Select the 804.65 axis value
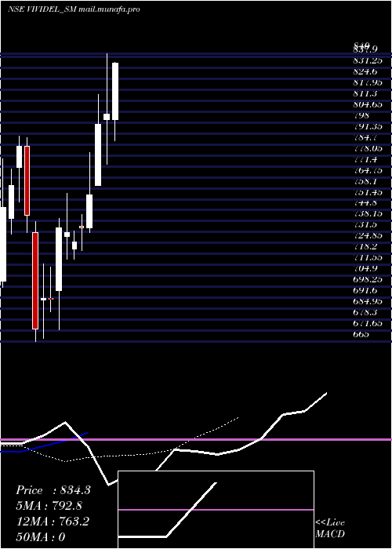 point(368,104)
